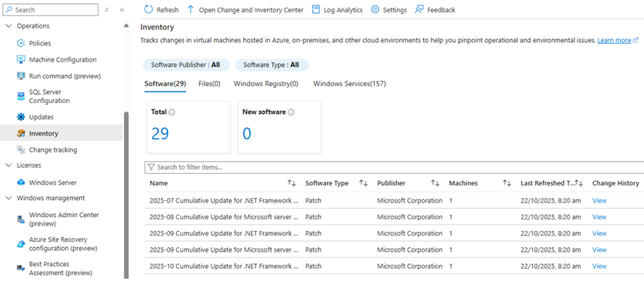Sort by the Last Refreshed Time arrows
The image size is (644, 281).
[579, 183]
